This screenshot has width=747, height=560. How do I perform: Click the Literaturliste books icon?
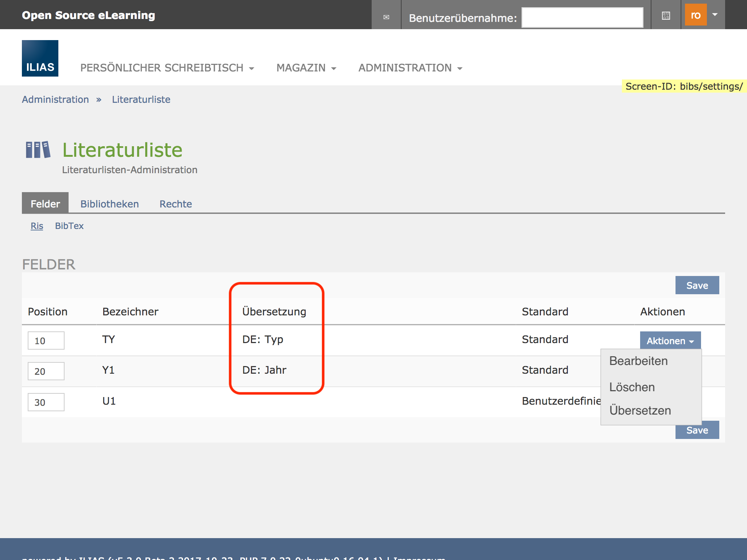coord(38,150)
